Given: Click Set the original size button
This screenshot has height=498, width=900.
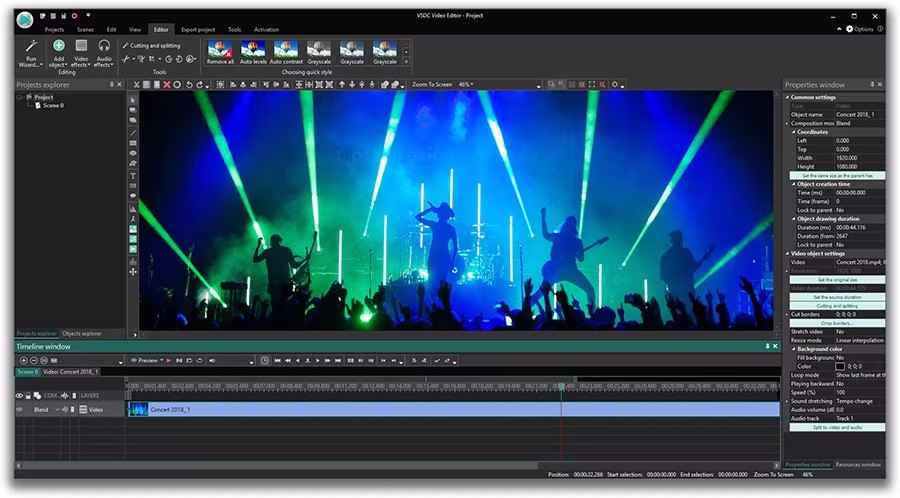Looking at the screenshot, I should (837, 280).
